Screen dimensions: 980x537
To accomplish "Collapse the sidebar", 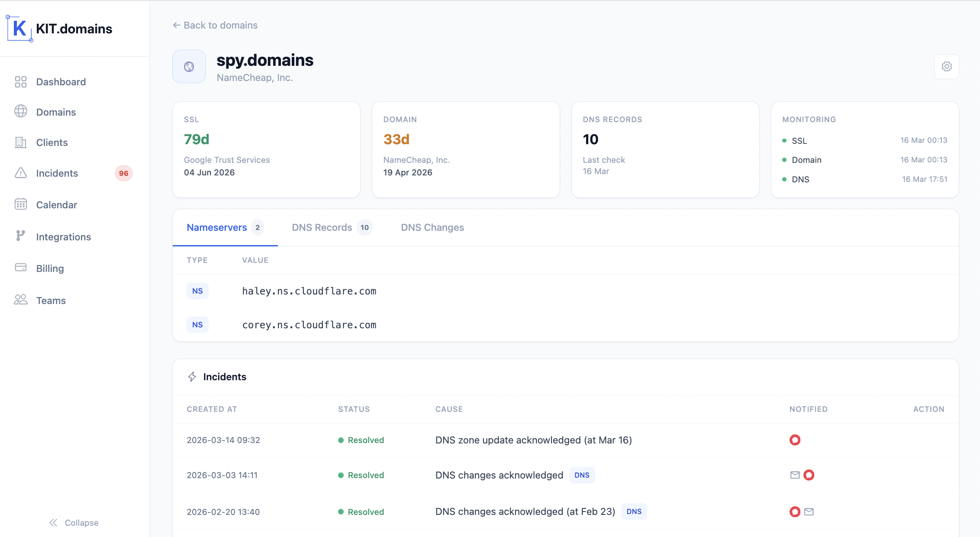I will [74, 523].
